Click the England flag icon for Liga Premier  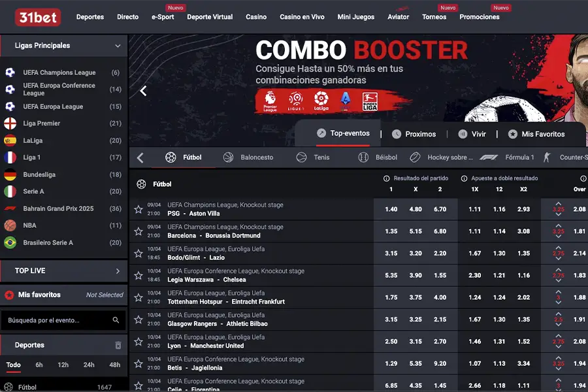click(10, 123)
